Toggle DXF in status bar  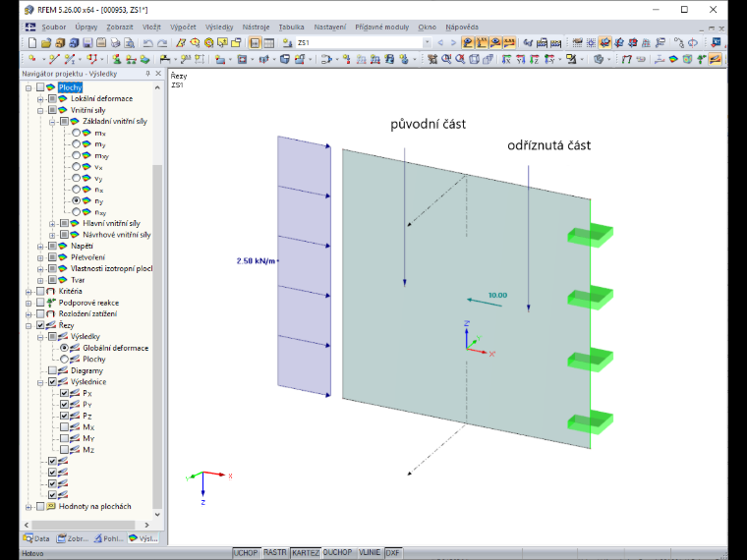click(x=393, y=552)
